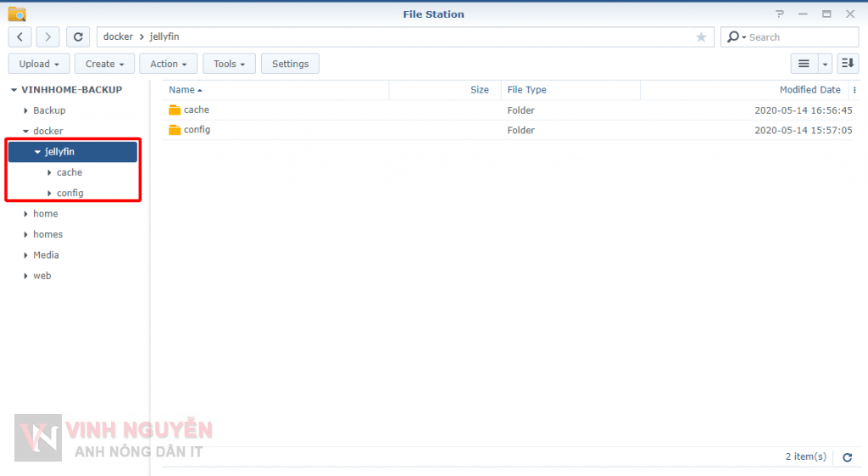868x476 pixels.
Task: Click the File Station app icon in the title bar
Action: [17, 14]
